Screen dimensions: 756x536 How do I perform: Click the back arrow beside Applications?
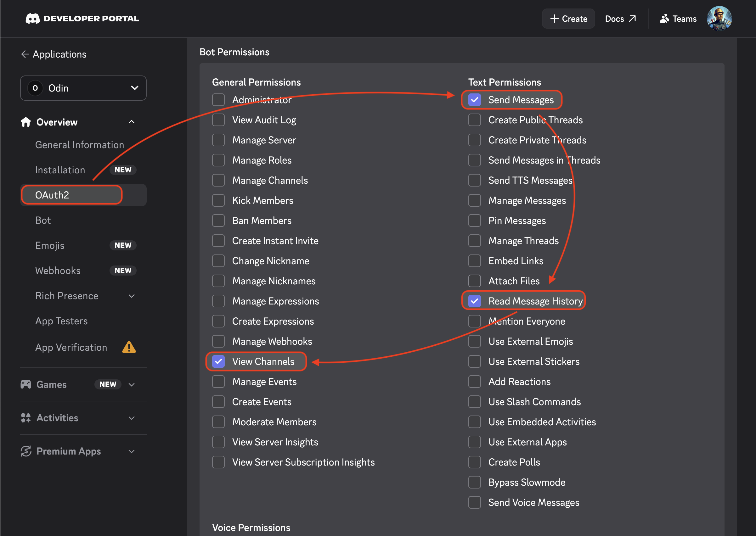click(x=25, y=54)
